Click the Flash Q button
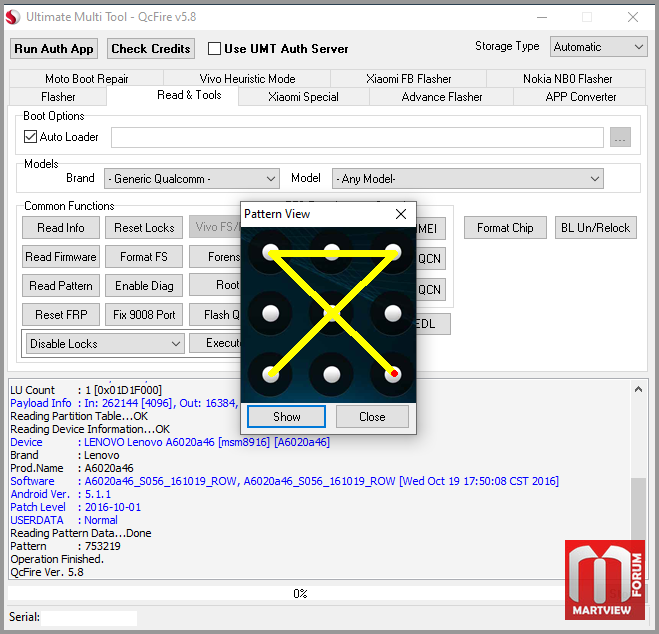This screenshot has height=634, width=659. coord(215,315)
